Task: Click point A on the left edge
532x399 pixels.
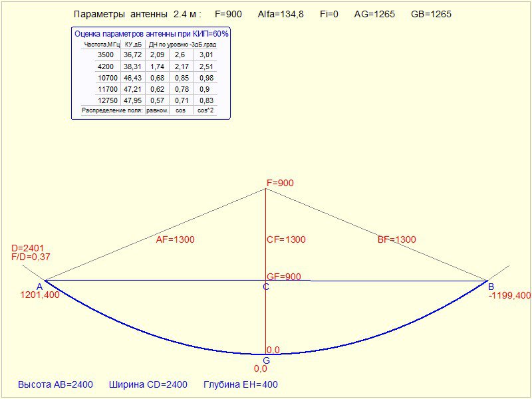Action: (39, 287)
